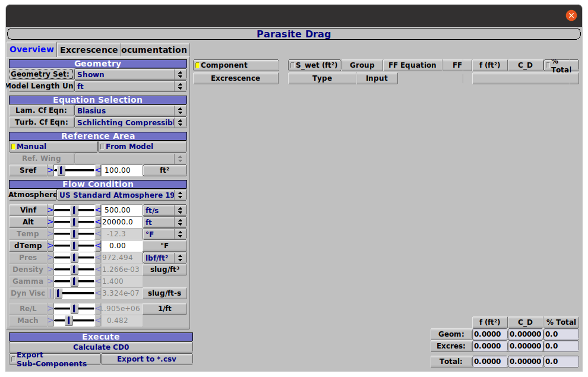
Task: Click the right arrow of the dTemp slider
Action: [98, 246]
